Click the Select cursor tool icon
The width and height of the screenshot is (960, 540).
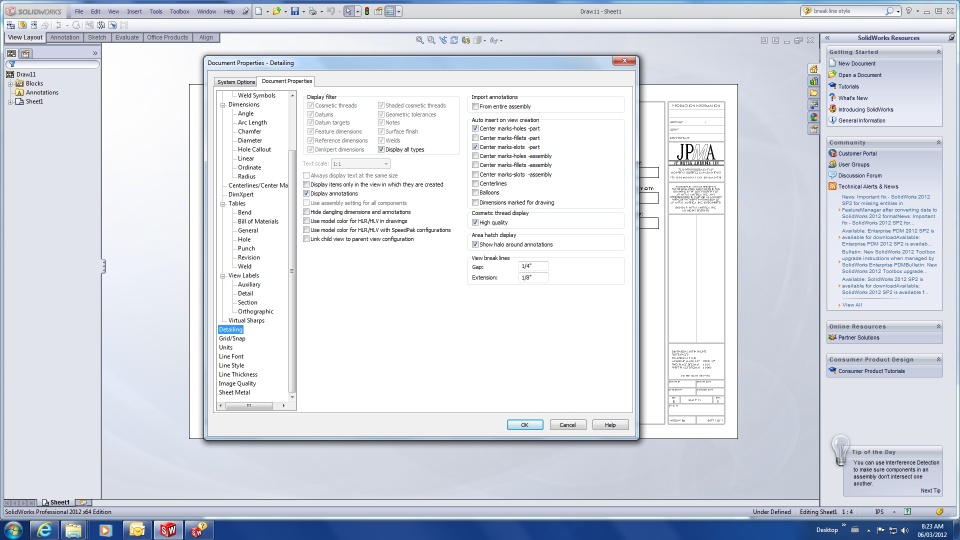click(348, 11)
